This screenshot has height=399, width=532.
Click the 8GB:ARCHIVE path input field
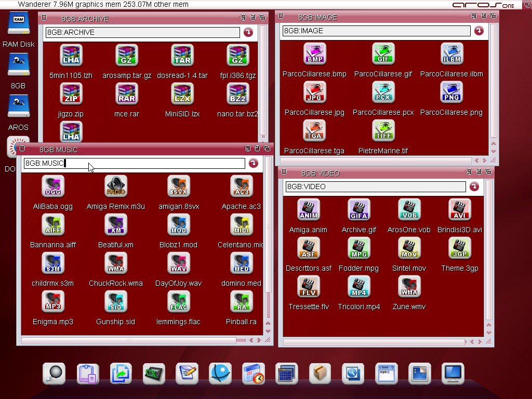pos(142,32)
